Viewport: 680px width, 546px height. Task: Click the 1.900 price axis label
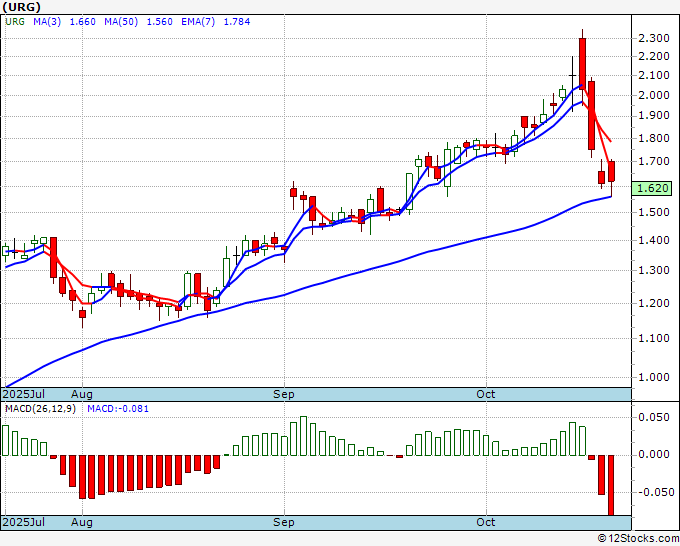[654, 115]
